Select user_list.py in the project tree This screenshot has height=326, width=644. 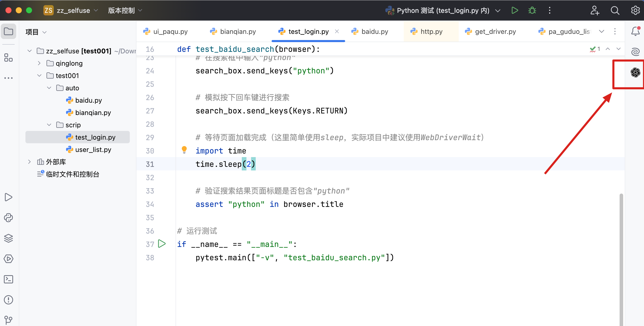click(x=93, y=149)
